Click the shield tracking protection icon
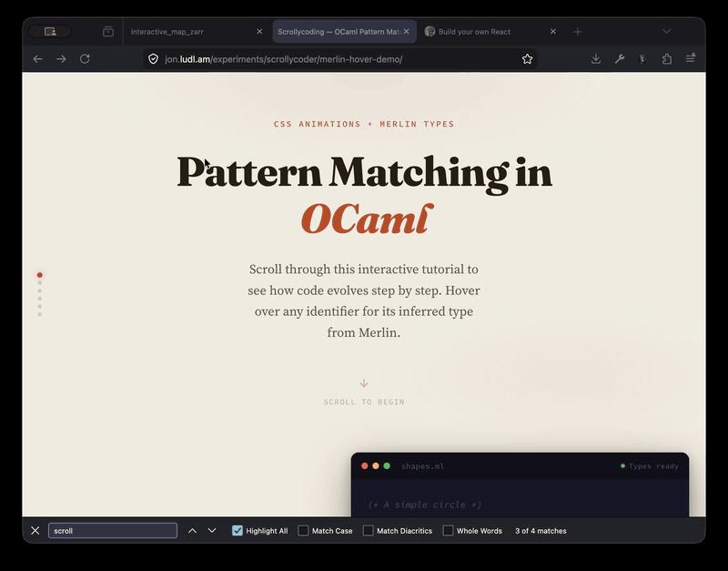The width and height of the screenshot is (728, 571). point(153,59)
